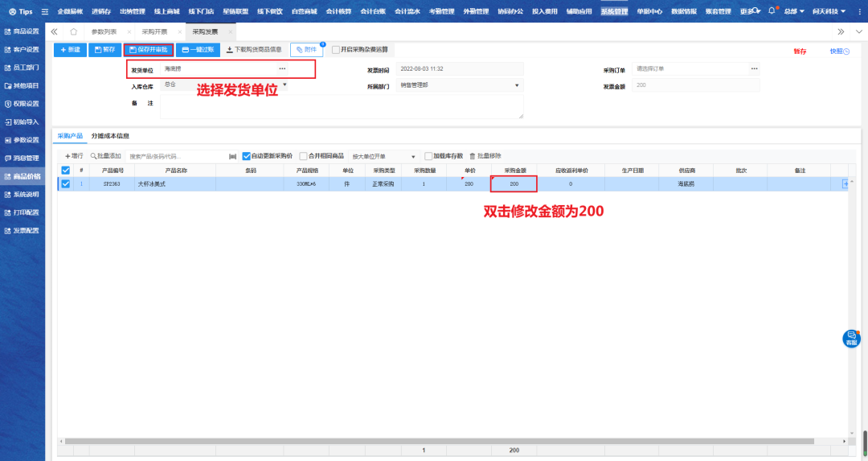Click the blue 新建 button

click(x=71, y=50)
